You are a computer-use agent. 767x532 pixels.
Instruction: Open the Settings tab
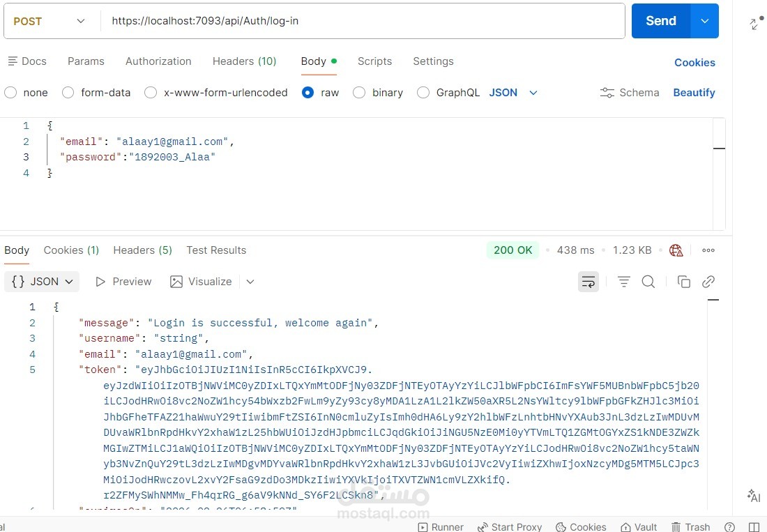pyautogui.click(x=434, y=61)
